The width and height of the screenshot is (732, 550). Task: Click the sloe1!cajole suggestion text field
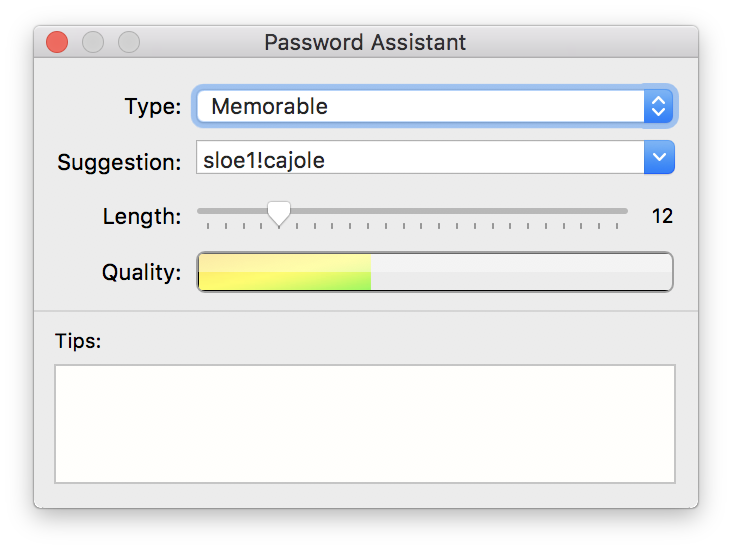point(420,158)
